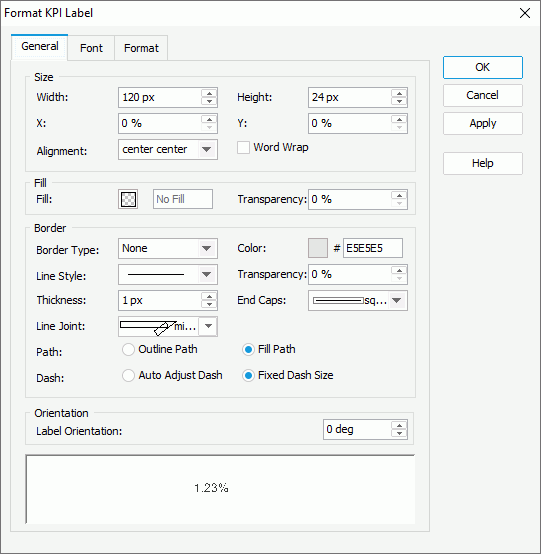The image size is (541, 554).
Task: Click the Fill Transparency input field
Action: (x=350, y=200)
